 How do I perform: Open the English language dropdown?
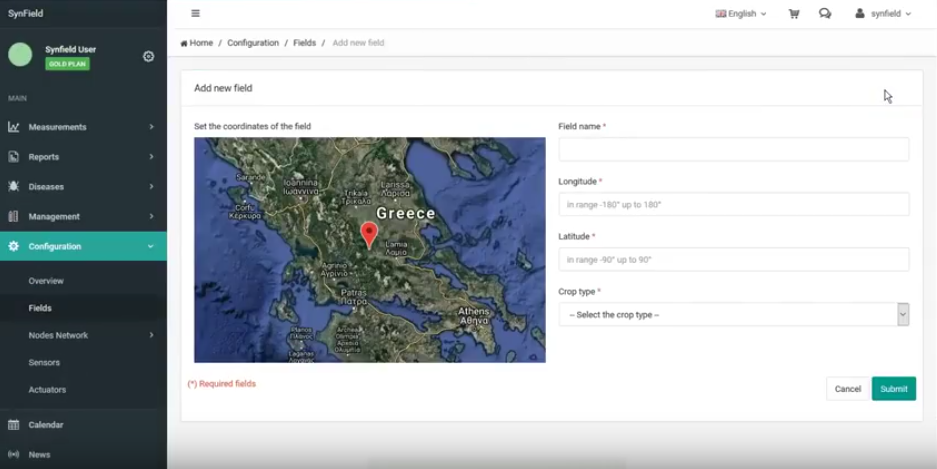(x=741, y=14)
